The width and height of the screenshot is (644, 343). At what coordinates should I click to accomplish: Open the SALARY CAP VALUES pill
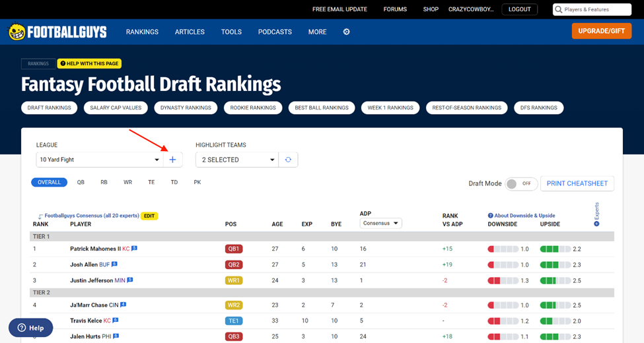(x=116, y=108)
